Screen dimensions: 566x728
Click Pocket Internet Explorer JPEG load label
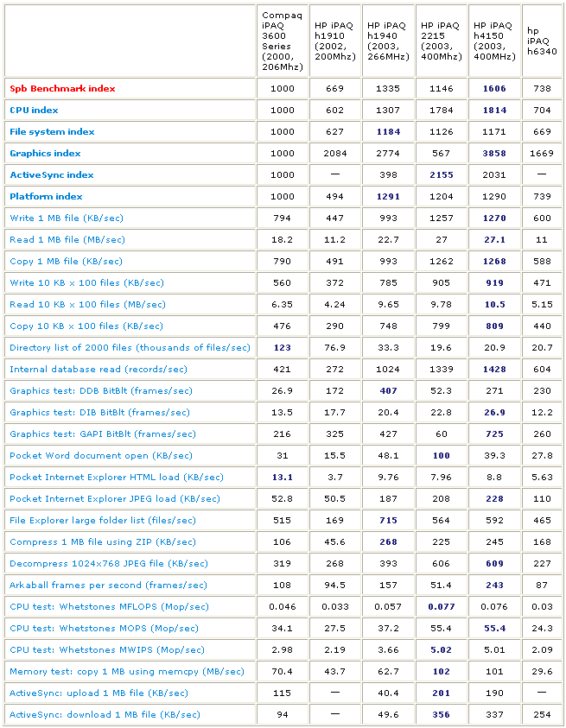pyautogui.click(x=115, y=498)
